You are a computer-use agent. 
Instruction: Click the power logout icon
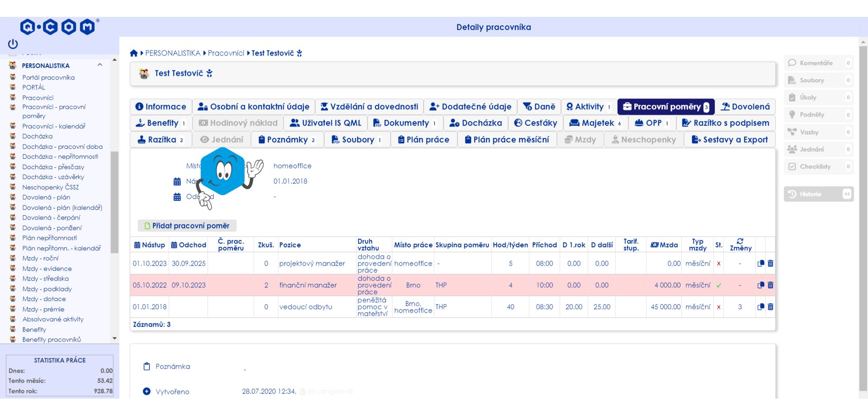coord(13,44)
